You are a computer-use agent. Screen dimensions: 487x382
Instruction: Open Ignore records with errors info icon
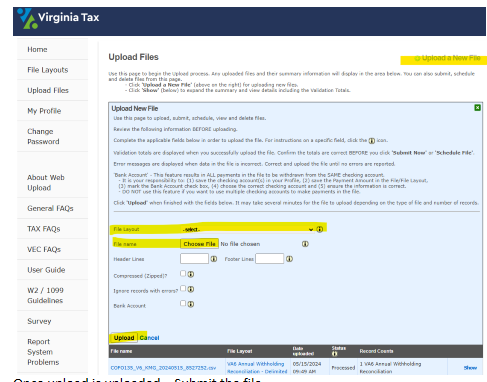click(191, 289)
